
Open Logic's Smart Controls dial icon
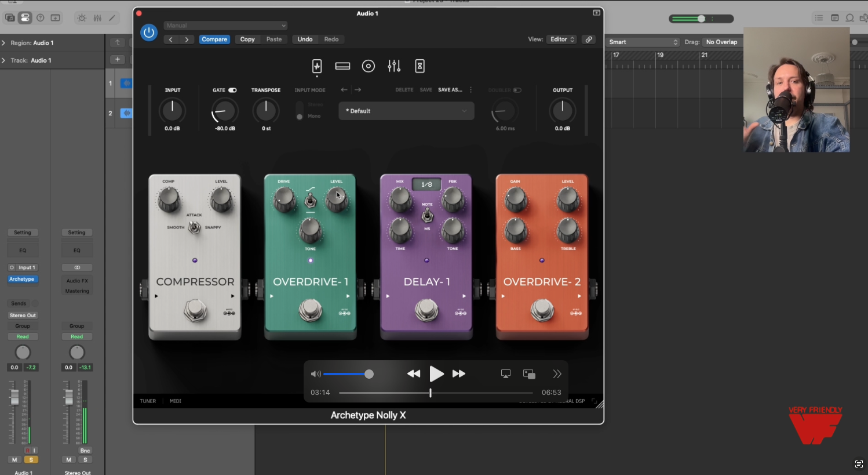(x=82, y=18)
